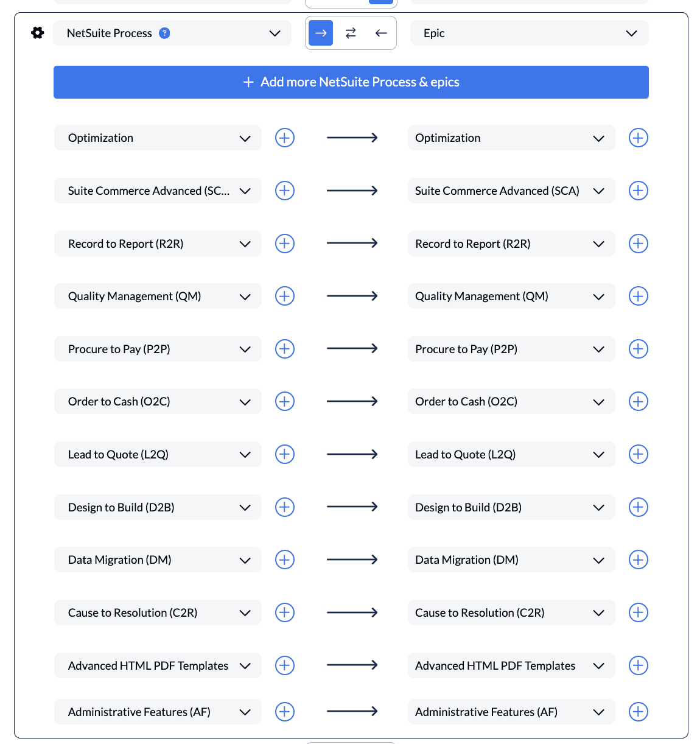The image size is (700, 744).
Task: Open right Procure to Pay (P2P) dropdown
Action: pos(511,349)
